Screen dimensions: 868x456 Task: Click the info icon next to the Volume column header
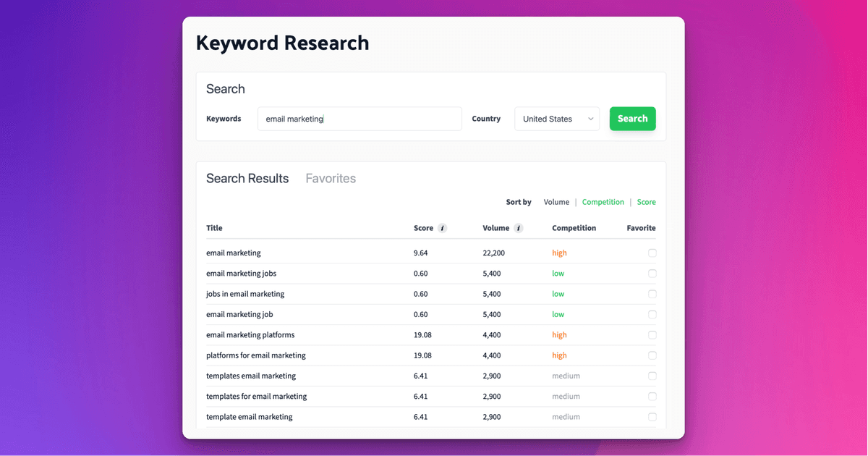519,228
